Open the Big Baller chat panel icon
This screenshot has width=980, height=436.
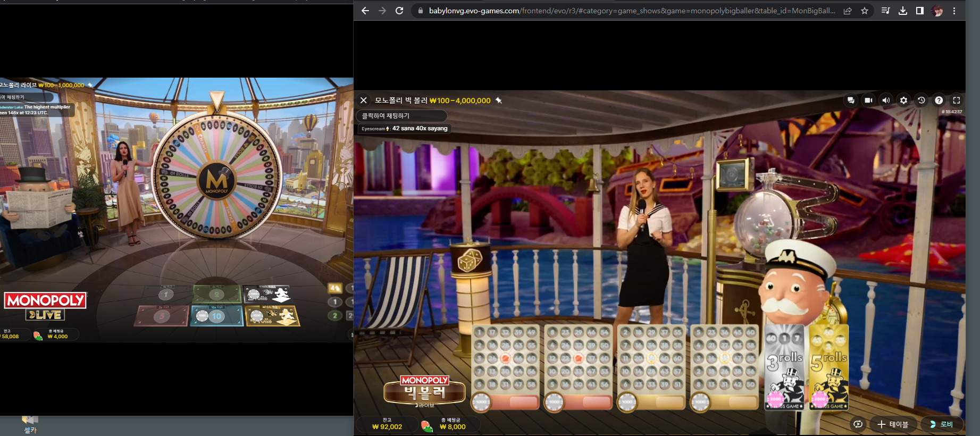(851, 100)
